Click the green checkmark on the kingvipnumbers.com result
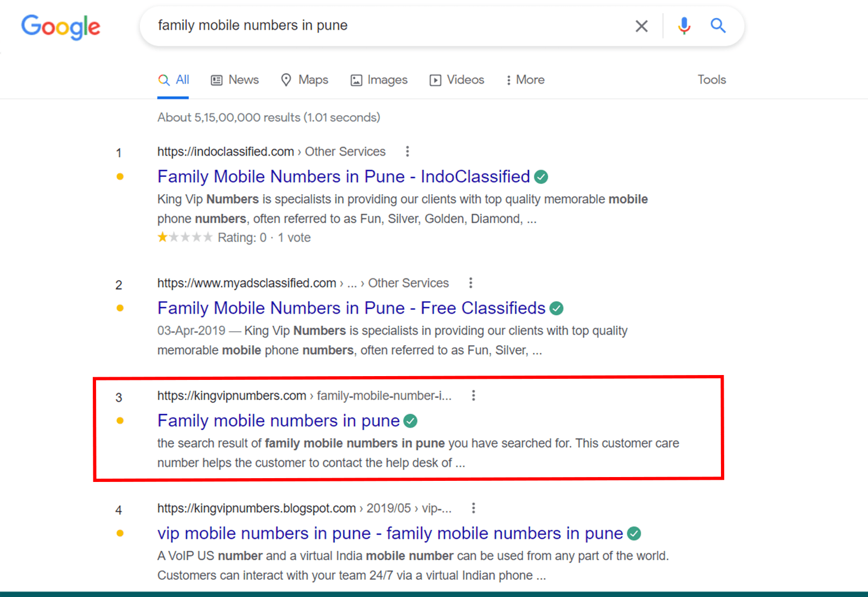 (411, 421)
